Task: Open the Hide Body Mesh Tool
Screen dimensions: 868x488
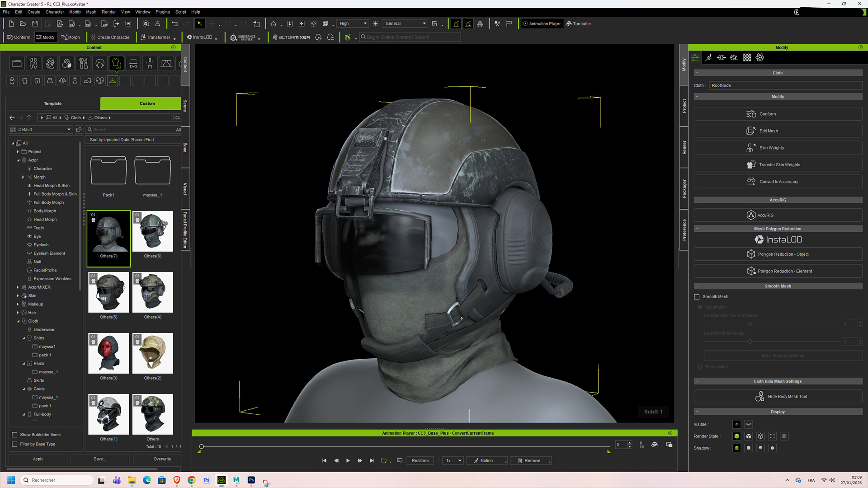Action: coord(778,397)
